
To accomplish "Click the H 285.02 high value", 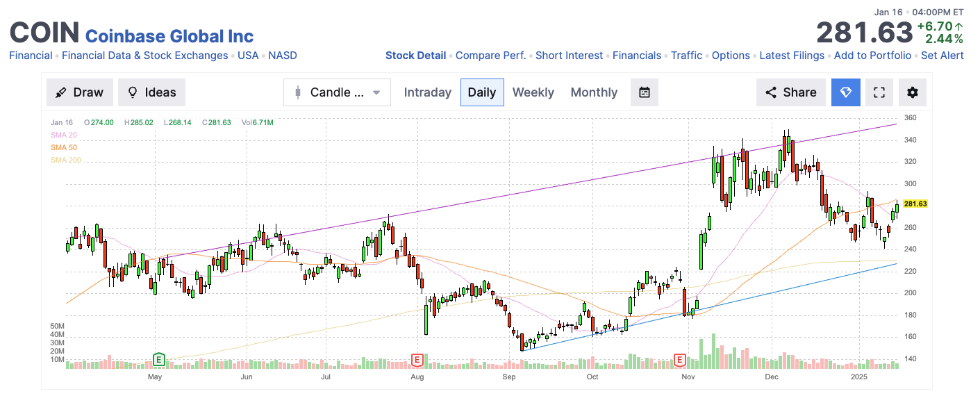I will [139, 122].
